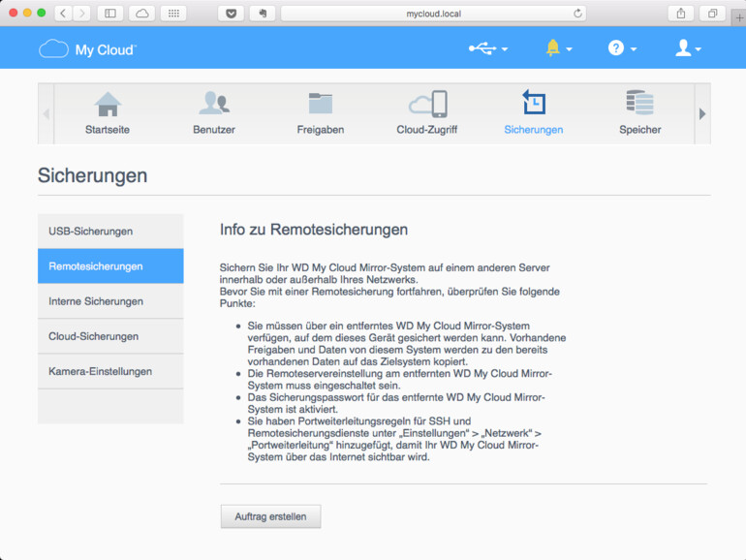
Task: Open the Startseite home icon
Action: [108, 104]
